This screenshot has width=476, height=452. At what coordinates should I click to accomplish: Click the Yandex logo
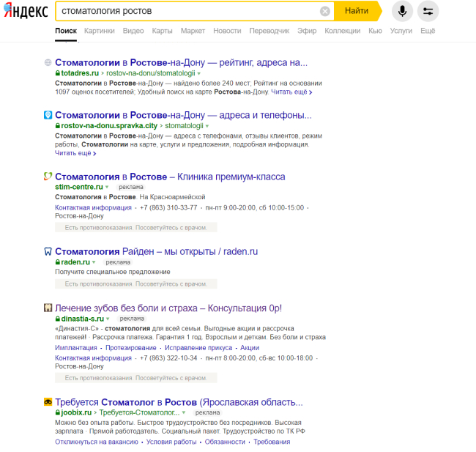(26, 11)
